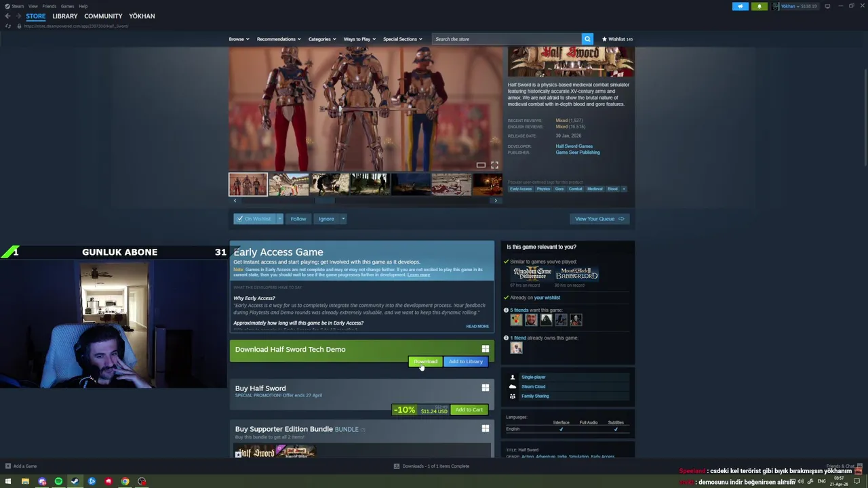Open File Explorer from the taskbar
Image resolution: width=868 pixels, height=488 pixels.
25,481
